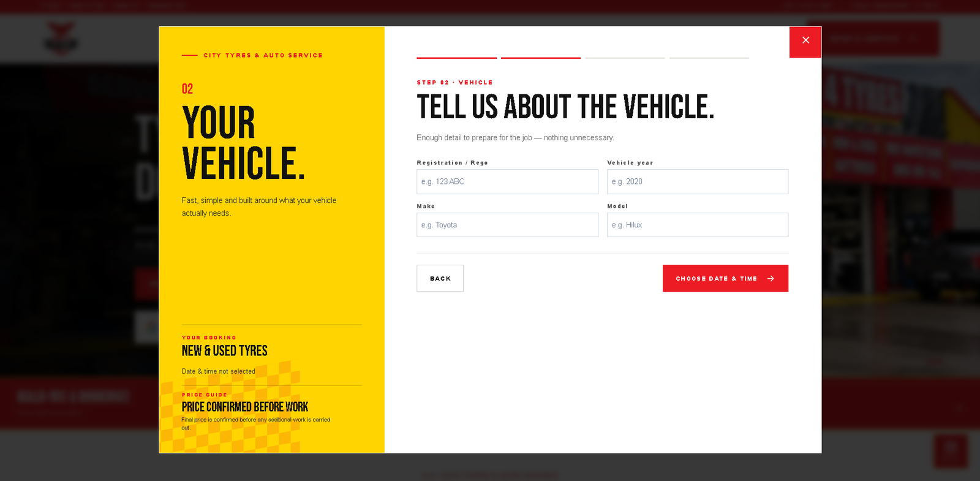Click the third step progress bar segment

(625, 58)
